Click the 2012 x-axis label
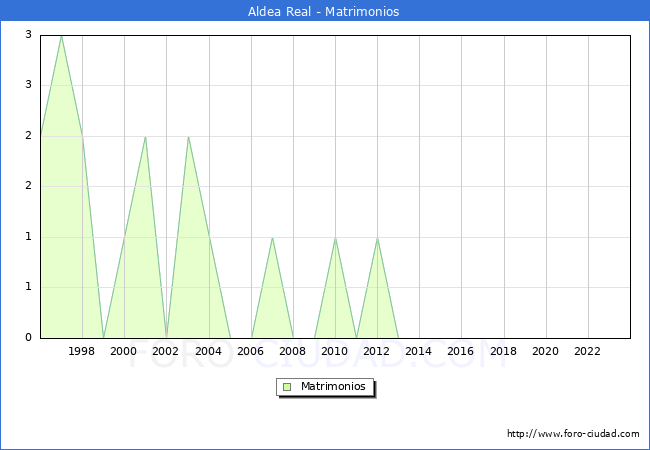Image resolution: width=650 pixels, height=450 pixels. pos(377,351)
